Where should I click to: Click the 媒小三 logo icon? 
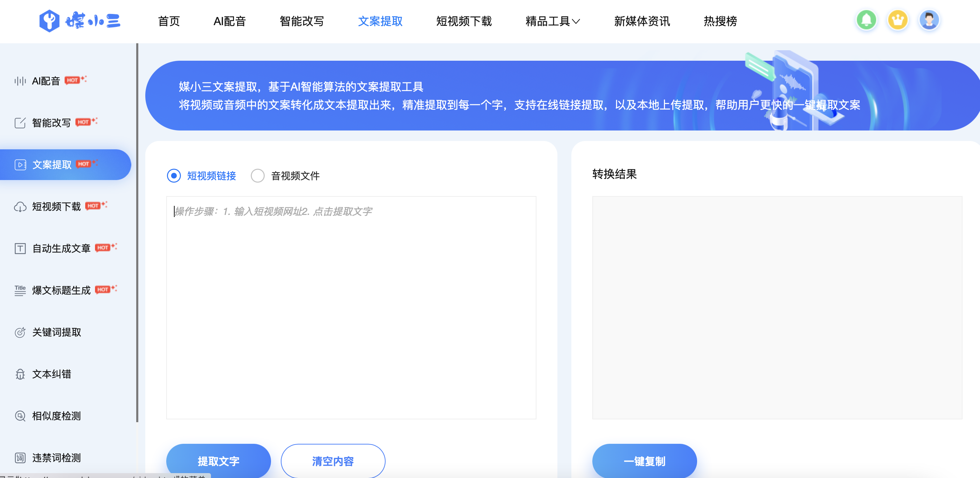point(50,21)
